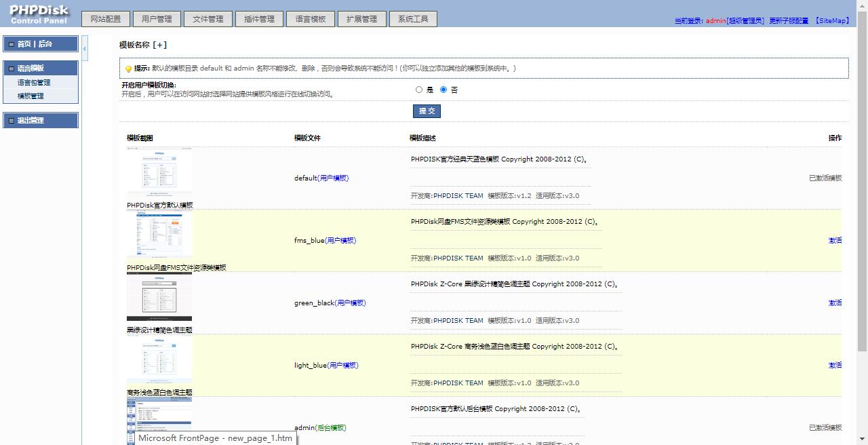Open the 系统工具 tab

(x=413, y=19)
